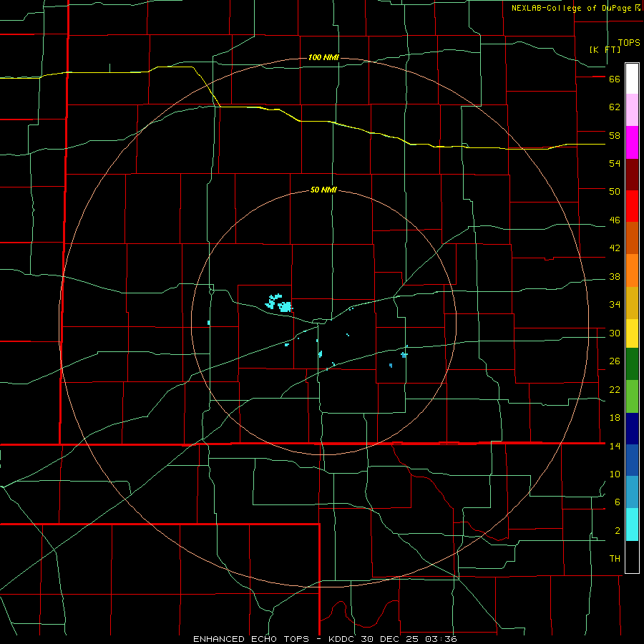Viewport: 644px width, 644px height.
Task: Click the legend 'TH' threshold label
Action: pyautogui.click(x=615, y=559)
